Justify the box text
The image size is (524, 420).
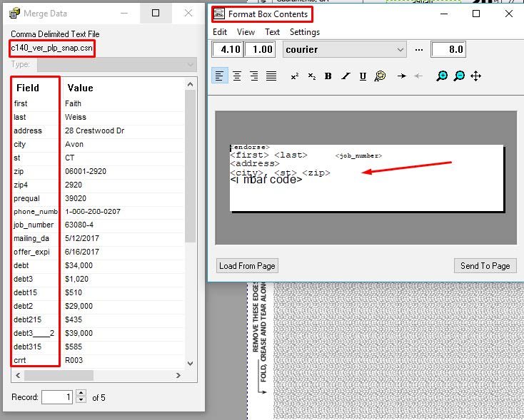pyautogui.click(x=271, y=76)
